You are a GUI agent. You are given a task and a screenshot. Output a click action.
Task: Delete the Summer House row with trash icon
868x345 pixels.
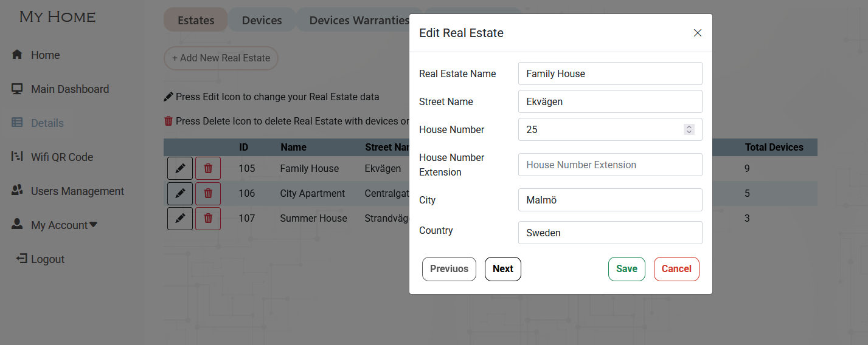point(208,218)
